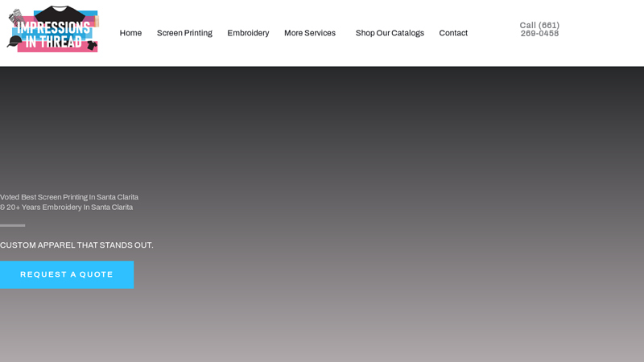Click the 'IN THREAD' text in the logo
Image resolution: width=644 pixels, height=362 pixels.
[x=53, y=42]
